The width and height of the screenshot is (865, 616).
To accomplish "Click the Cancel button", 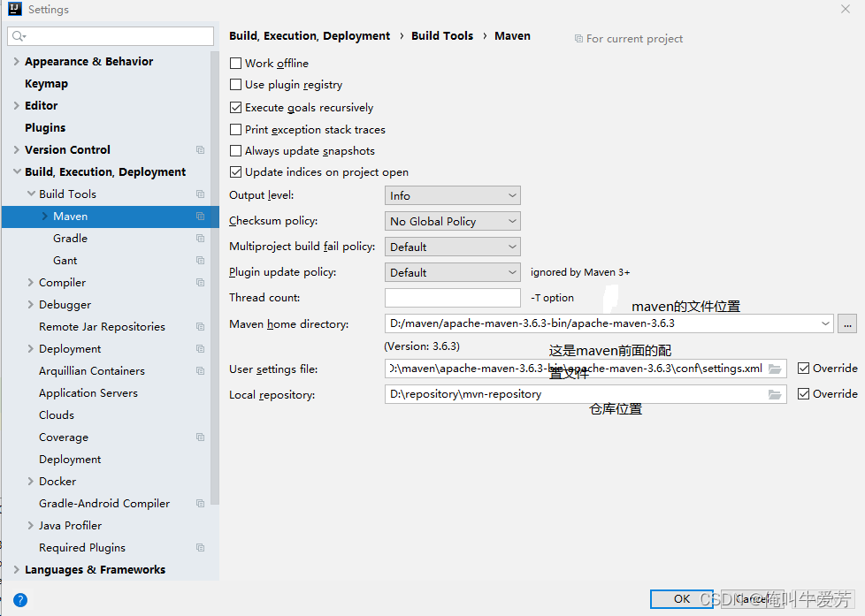I will tap(753, 599).
